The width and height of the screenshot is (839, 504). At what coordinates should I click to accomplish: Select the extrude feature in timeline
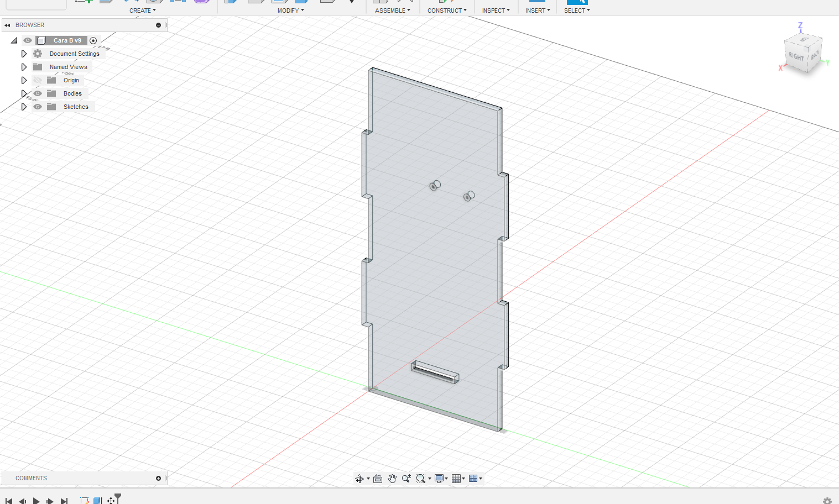coord(98,500)
